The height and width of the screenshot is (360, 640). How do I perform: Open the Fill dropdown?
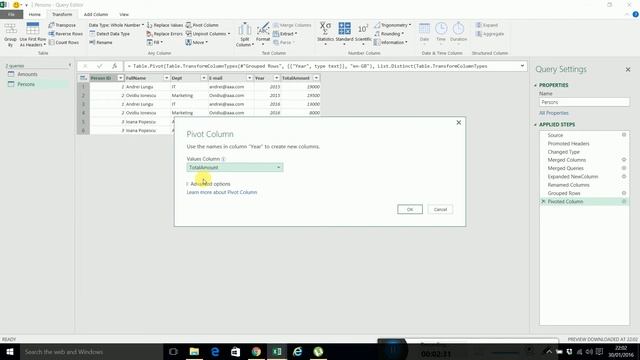coord(155,42)
